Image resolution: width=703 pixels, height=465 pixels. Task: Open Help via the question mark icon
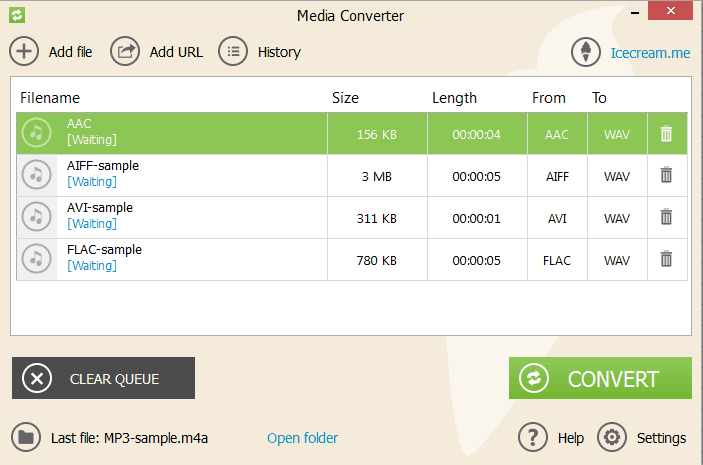pos(533,437)
